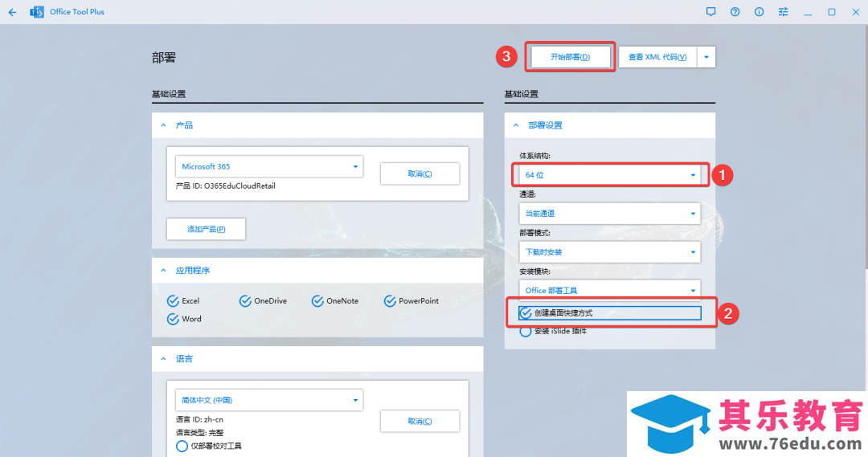Open the 通道 当前通道 dropdown

[x=609, y=214]
